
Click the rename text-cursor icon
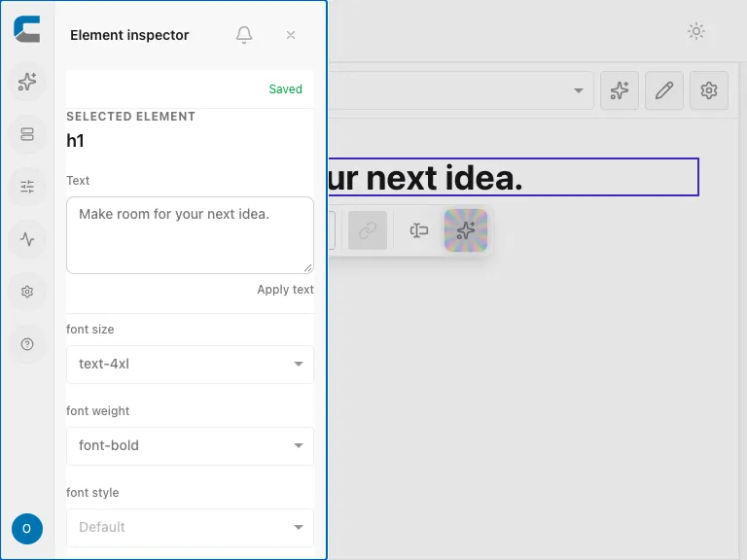(x=419, y=230)
